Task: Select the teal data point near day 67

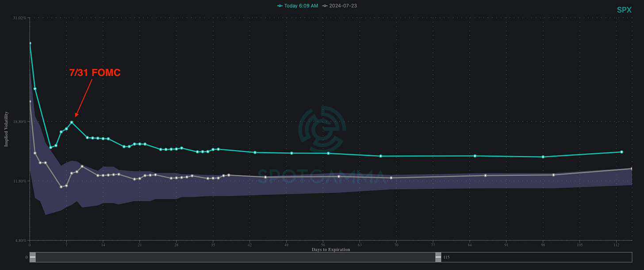Action: coord(380,156)
